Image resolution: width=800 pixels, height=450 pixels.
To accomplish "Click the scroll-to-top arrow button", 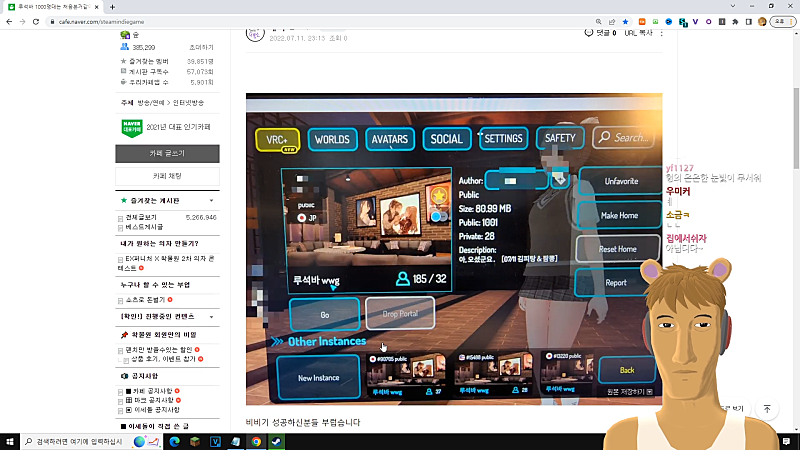I will [x=767, y=409].
